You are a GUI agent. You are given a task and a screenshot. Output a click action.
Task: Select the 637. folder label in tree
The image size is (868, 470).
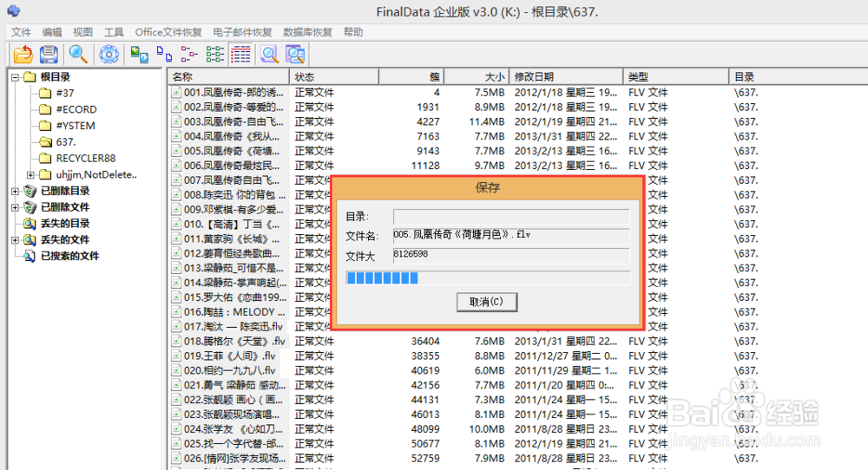(x=66, y=142)
